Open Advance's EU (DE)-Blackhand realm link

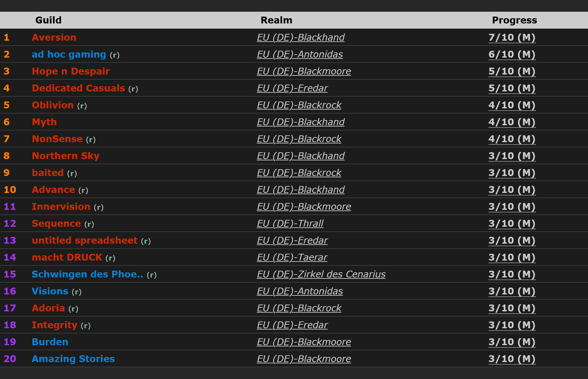[x=301, y=190]
